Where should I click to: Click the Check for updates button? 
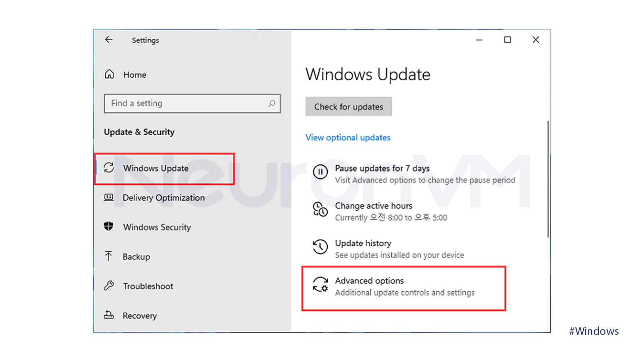348,107
